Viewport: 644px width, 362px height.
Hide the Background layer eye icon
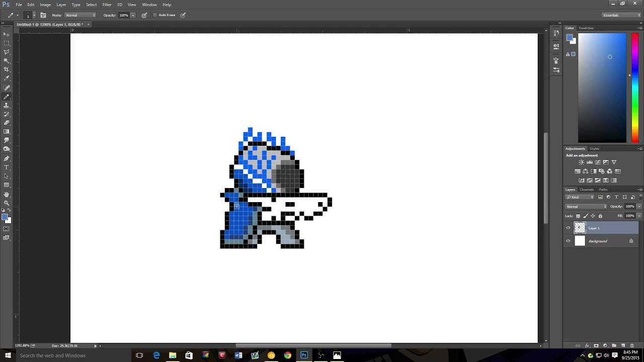569,241
